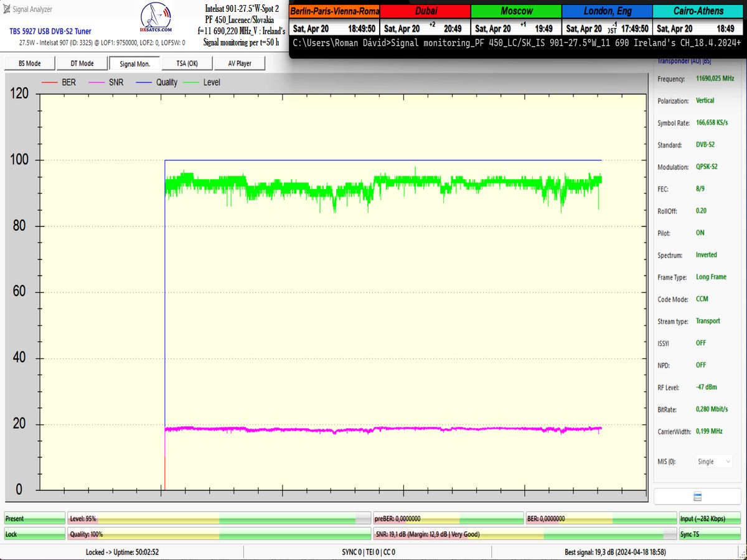Click the DXSATCS.COM logo
Viewport: 747px width, 560px height.
[156, 20]
